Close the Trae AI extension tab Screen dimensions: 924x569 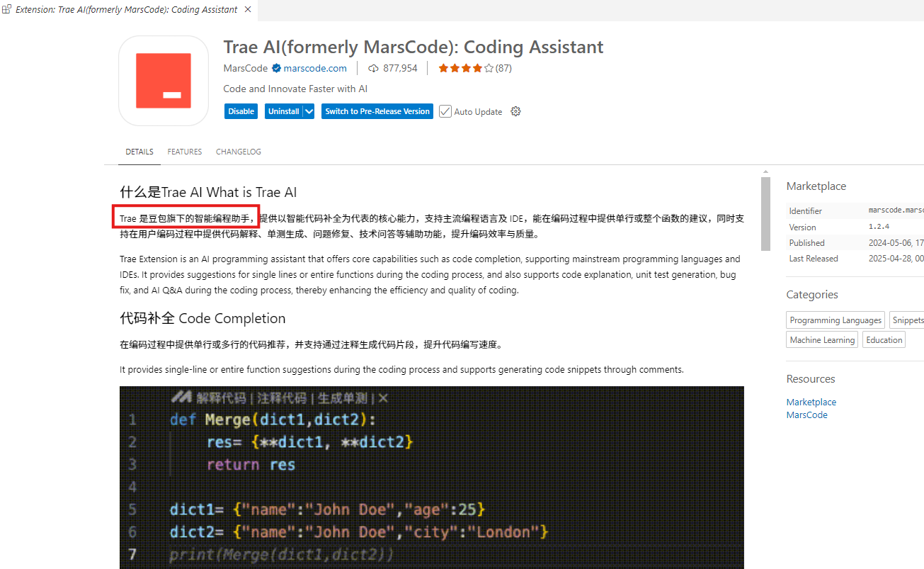(248, 10)
